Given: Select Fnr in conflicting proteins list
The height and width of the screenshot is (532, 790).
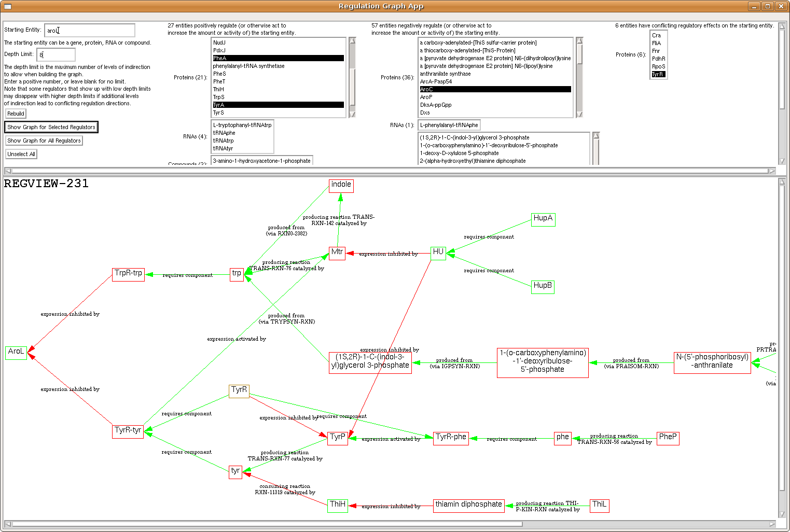Looking at the screenshot, I should 658,51.
